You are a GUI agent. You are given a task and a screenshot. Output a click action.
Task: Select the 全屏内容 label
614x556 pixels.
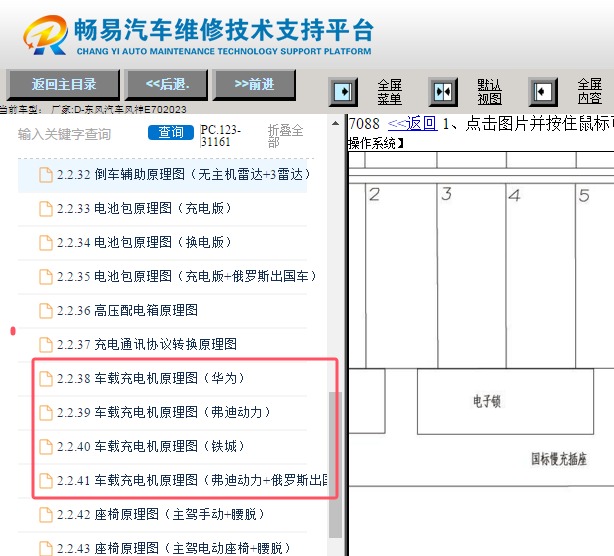(x=590, y=91)
